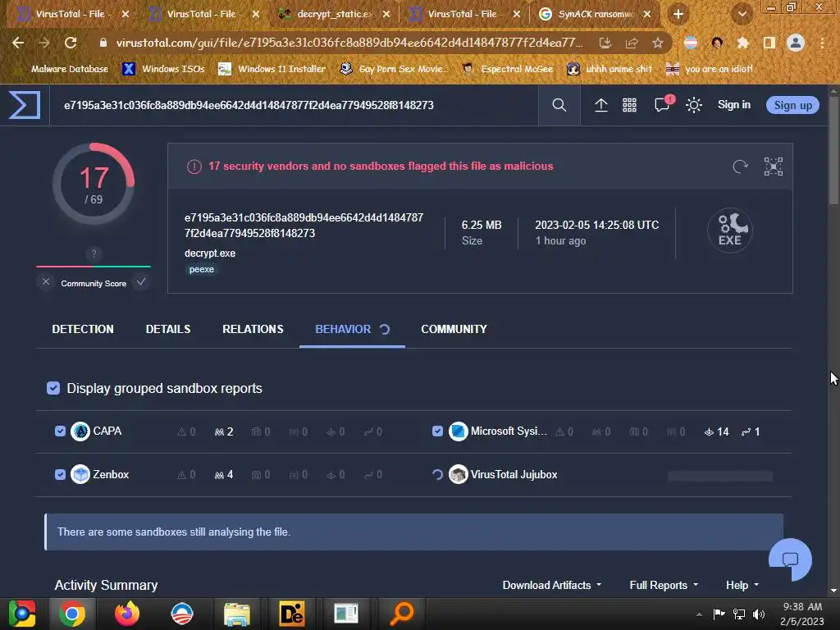
Task: Click the EXE file type icon
Action: 729,231
